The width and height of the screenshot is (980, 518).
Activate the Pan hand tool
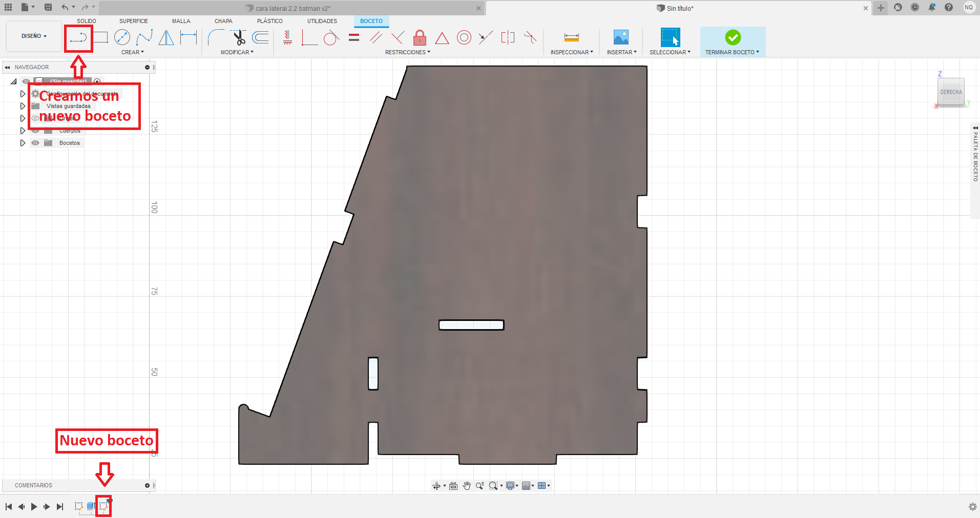pyautogui.click(x=467, y=486)
